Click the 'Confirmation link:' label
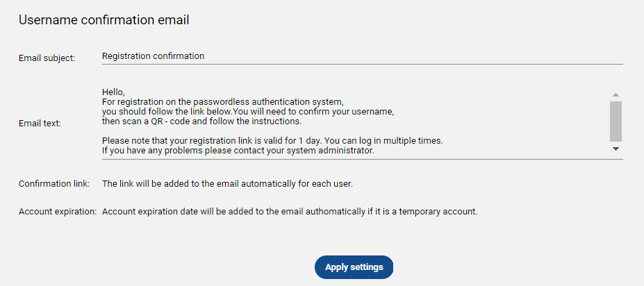This screenshot has width=644, height=286. pos(54,184)
